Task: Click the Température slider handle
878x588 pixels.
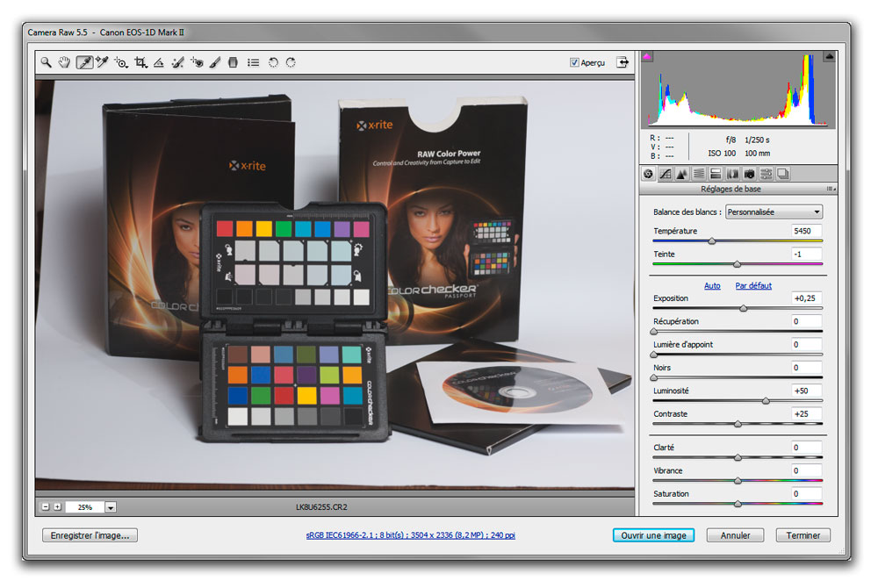Action: (x=712, y=241)
